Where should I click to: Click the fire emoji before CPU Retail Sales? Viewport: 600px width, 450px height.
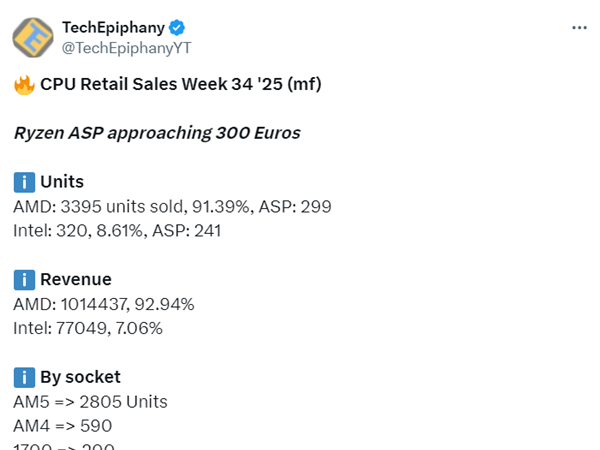point(24,85)
